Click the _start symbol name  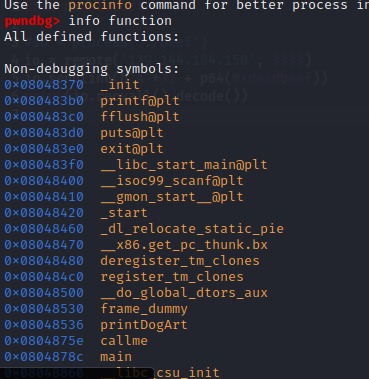click(x=124, y=213)
